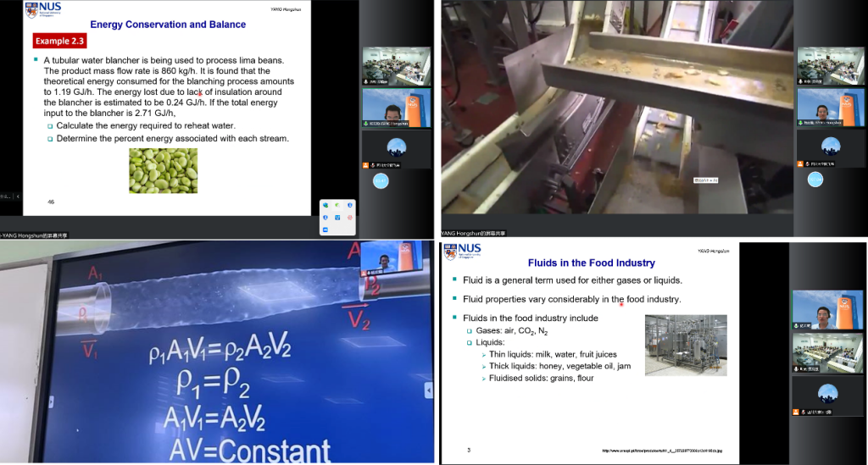Screen dimensions: 868x465
Task: Click the lima beans photo on the slide
Action: 163,170
